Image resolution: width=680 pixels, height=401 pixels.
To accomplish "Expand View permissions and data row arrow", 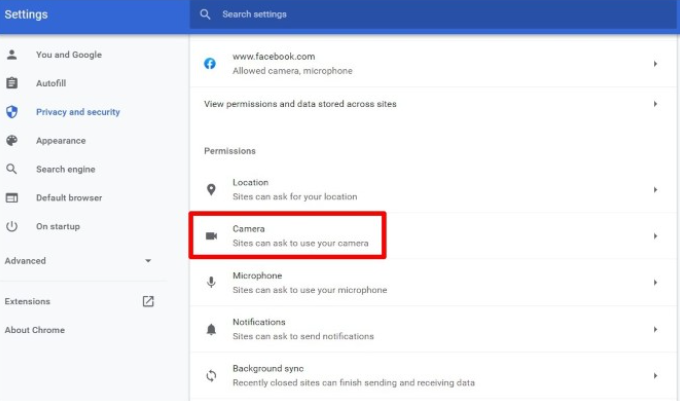I will tap(655, 104).
